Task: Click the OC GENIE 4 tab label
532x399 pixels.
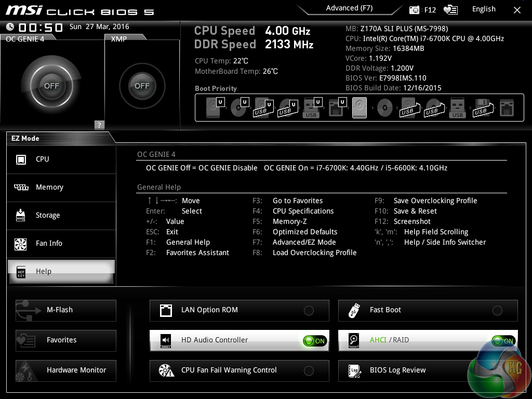Action: [x=25, y=39]
